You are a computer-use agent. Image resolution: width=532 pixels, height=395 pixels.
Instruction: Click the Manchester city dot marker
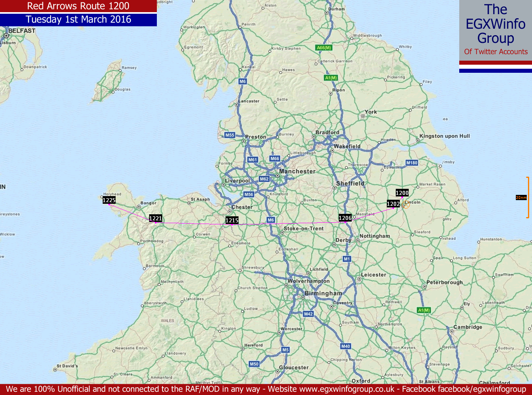[x=278, y=176]
